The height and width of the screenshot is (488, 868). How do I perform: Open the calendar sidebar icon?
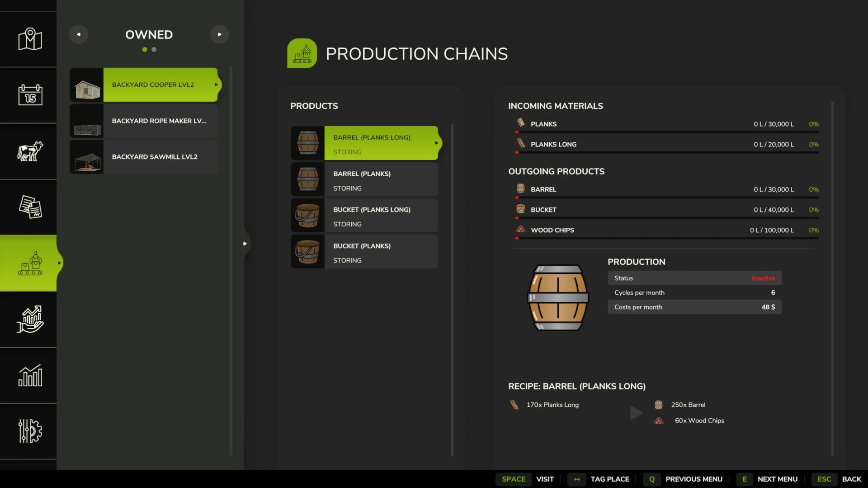point(30,95)
